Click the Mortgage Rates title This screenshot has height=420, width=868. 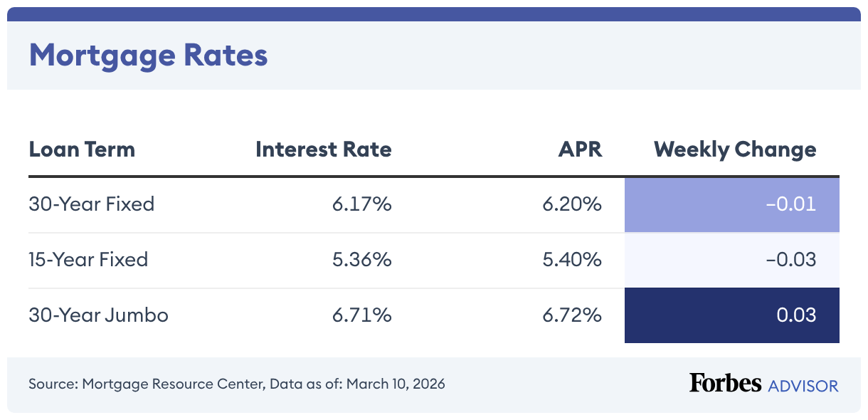pos(148,55)
